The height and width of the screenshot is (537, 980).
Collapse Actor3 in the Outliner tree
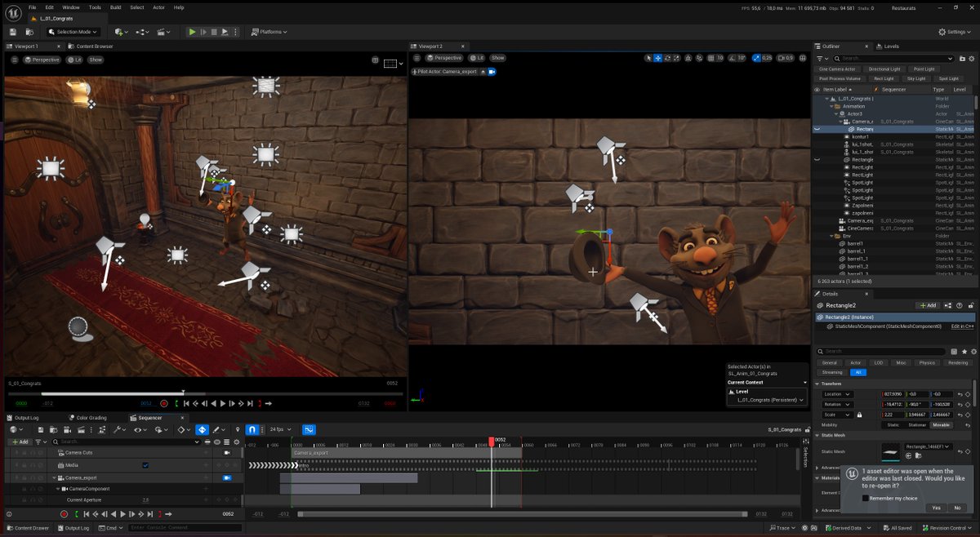(835, 113)
